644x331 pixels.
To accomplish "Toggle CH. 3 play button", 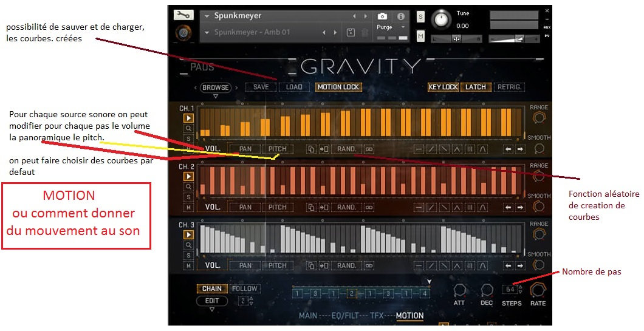I will pyautogui.click(x=188, y=234).
